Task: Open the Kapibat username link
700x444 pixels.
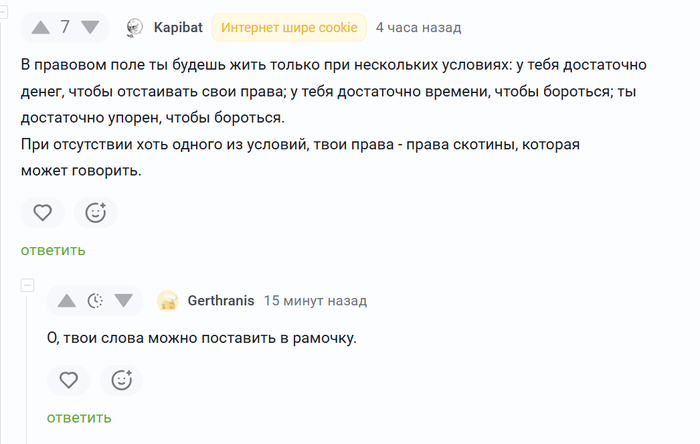Action: pos(178,28)
